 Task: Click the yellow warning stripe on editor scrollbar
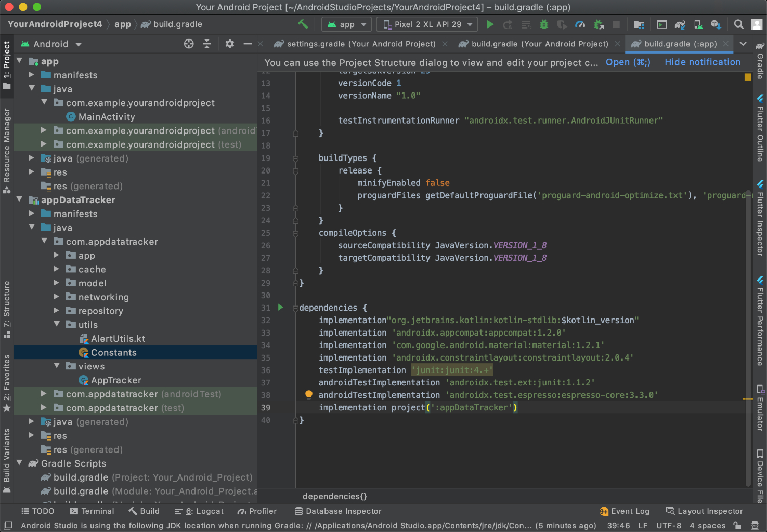point(748,399)
